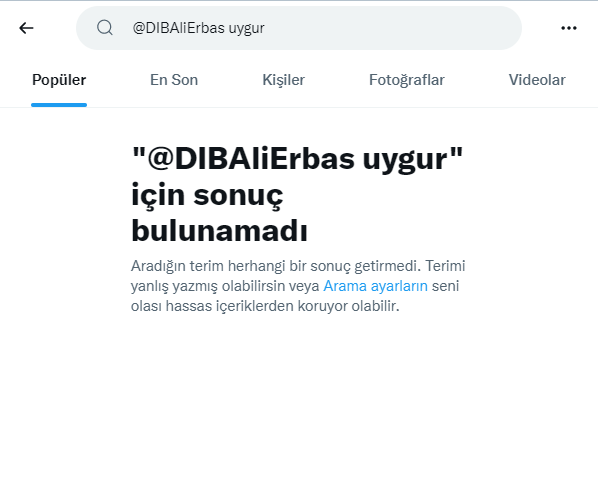The image size is (598, 497).
Task: Select the Popüler tab
Action: pos(59,80)
